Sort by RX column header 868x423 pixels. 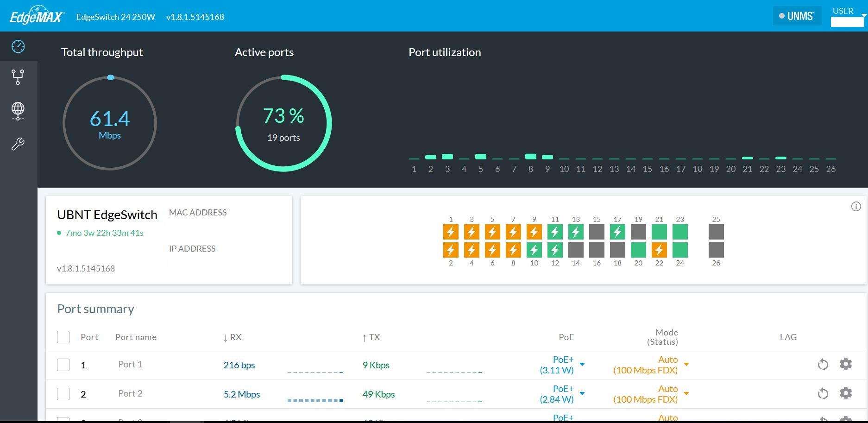(233, 337)
